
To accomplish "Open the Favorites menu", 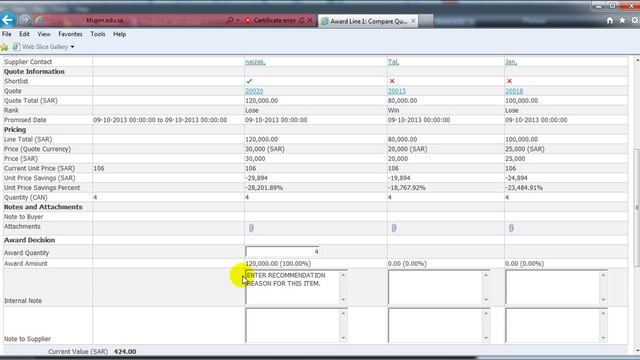I will click(70, 34).
